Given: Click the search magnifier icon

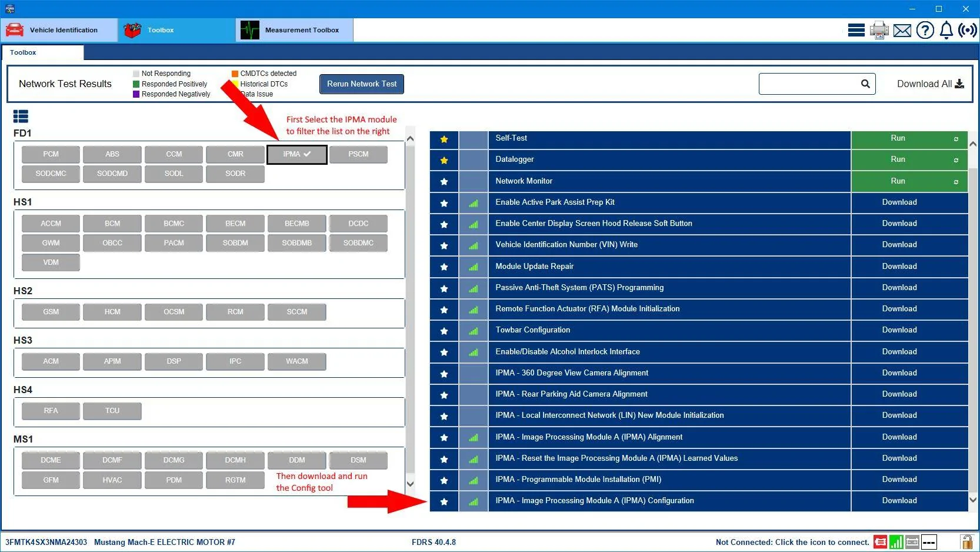Looking at the screenshot, I should point(865,84).
